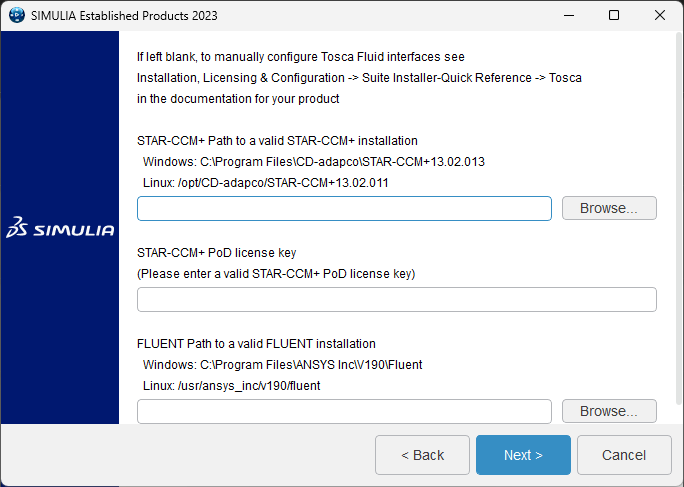Click the 'If left blank' Tosca Fluid instruction line
The width and height of the screenshot is (684, 487).
301,57
